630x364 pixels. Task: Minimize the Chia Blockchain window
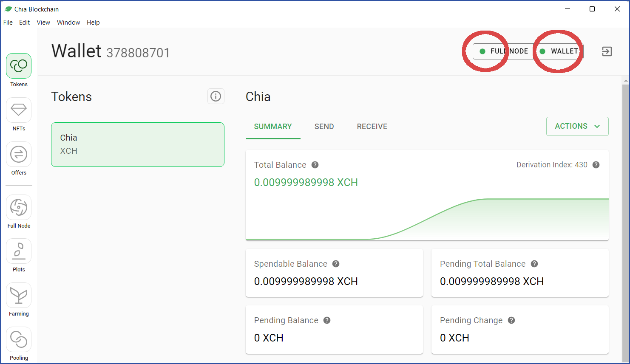[568, 9]
